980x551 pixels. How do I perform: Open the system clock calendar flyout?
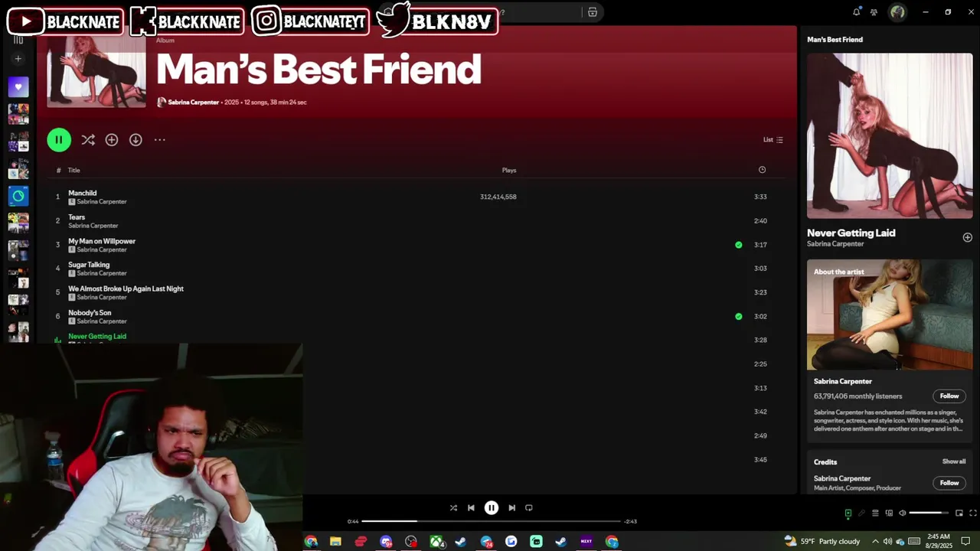tap(938, 542)
